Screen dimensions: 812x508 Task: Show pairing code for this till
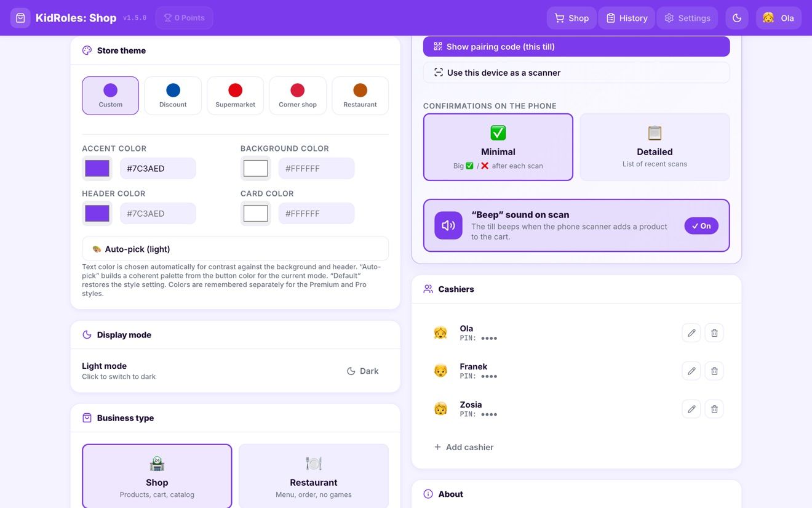576,46
